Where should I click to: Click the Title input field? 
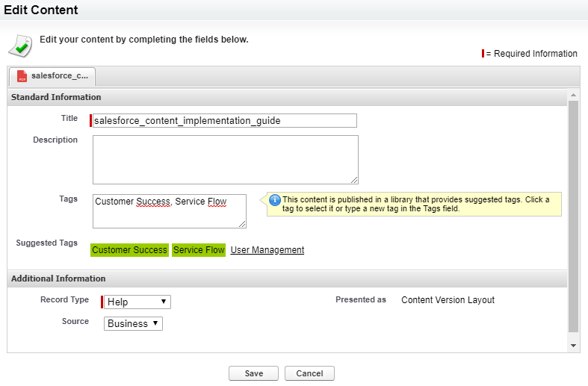tap(225, 121)
